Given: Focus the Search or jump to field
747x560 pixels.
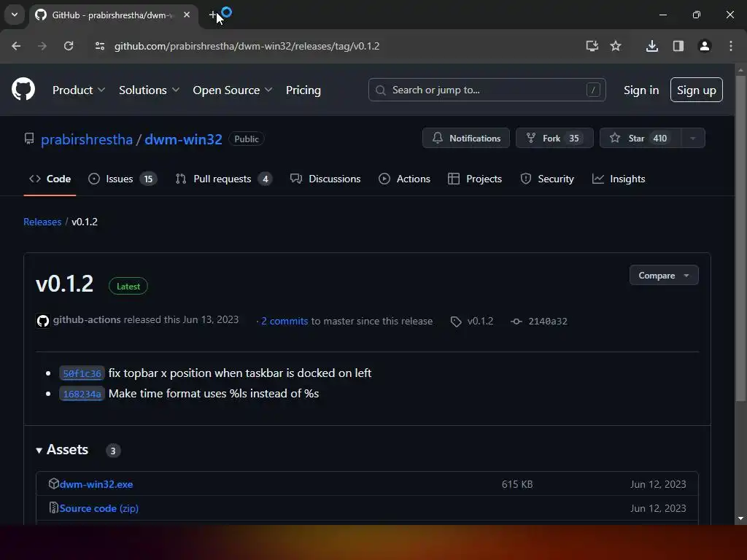Looking at the screenshot, I should tap(487, 90).
